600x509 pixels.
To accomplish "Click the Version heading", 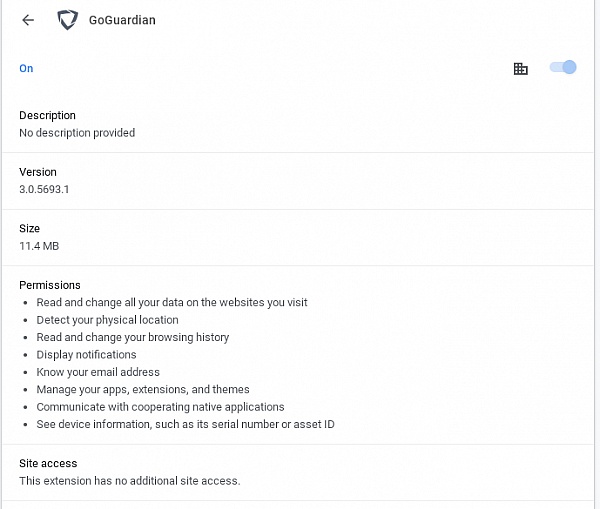I will point(38,172).
